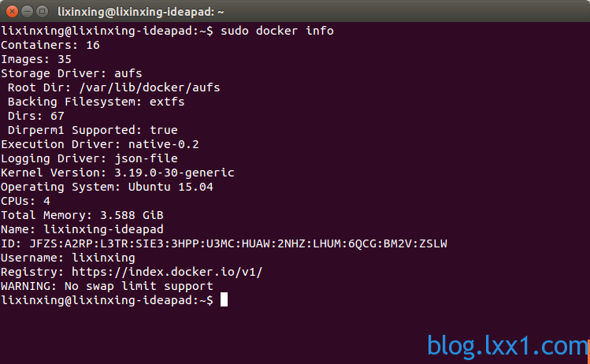
Task: Click the Registry URL index.docker.io
Action: (167, 272)
